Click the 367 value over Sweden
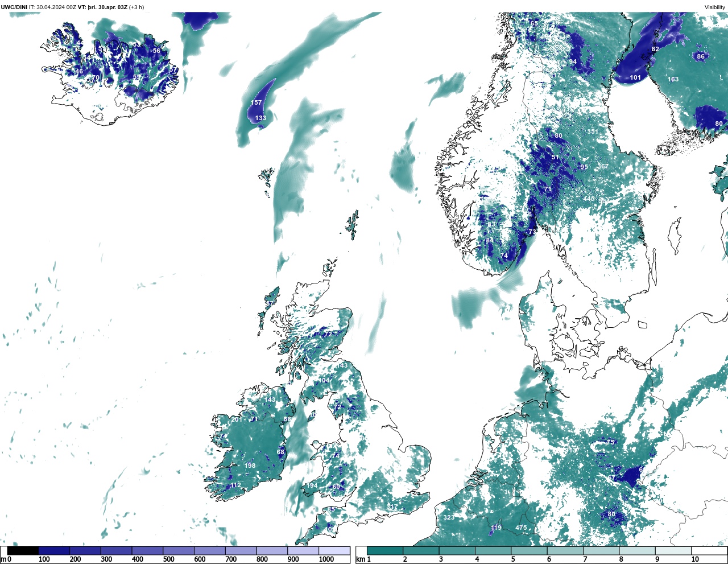 603,167
